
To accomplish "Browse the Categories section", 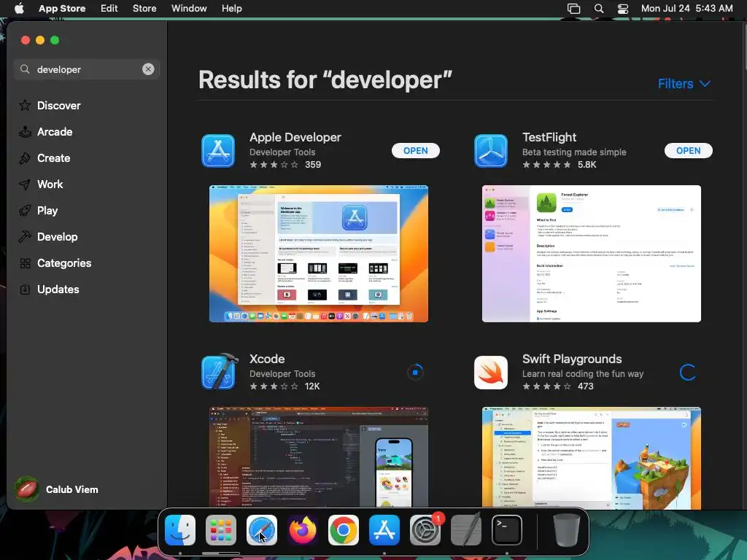I will click(x=64, y=262).
